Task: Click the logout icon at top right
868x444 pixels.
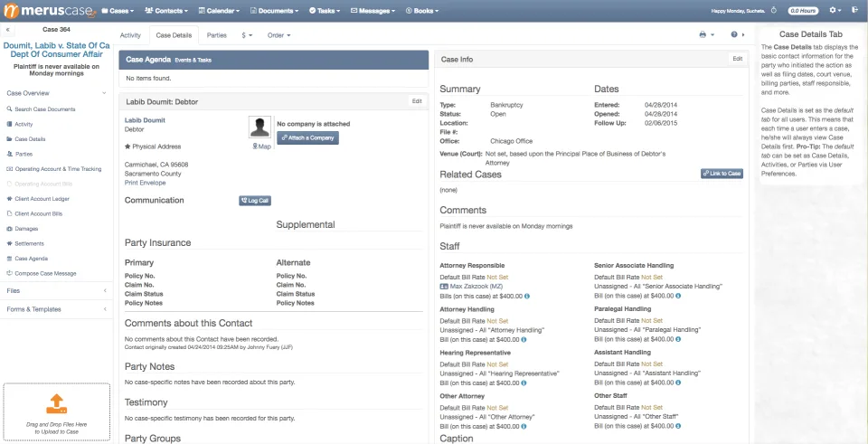Action: click(854, 11)
